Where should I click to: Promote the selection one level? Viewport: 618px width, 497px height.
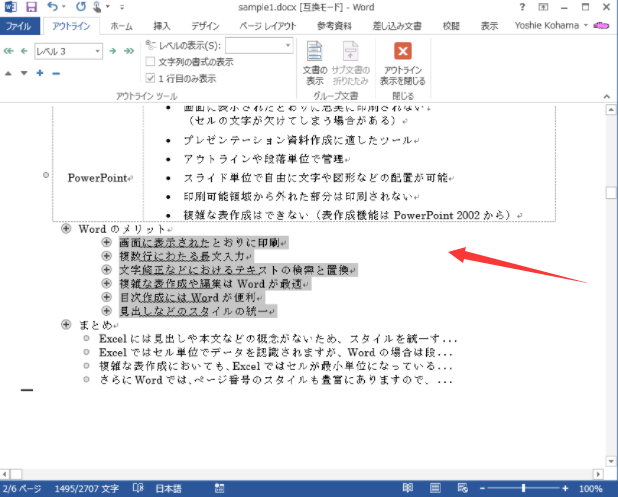point(24,51)
